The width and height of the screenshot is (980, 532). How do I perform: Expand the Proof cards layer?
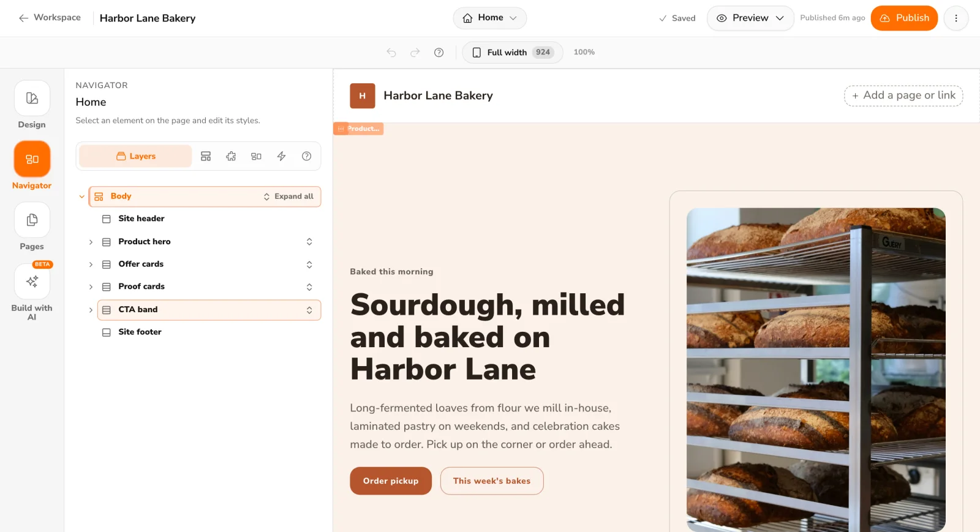coord(91,287)
